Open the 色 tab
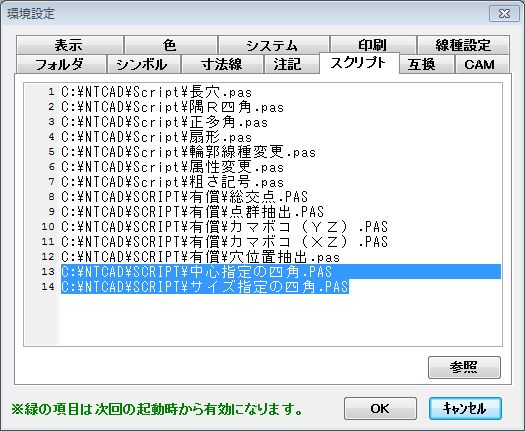525x431 pixels. pos(170,45)
